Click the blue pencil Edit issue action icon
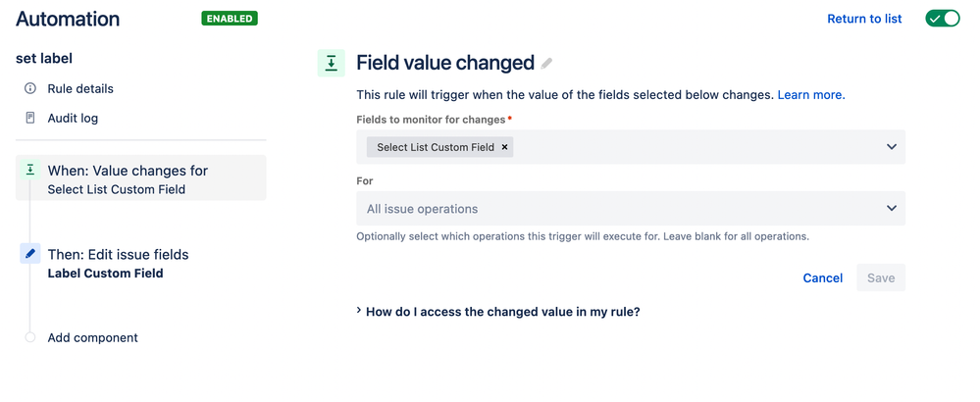The width and height of the screenshot is (980, 402). [x=30, y=253]
